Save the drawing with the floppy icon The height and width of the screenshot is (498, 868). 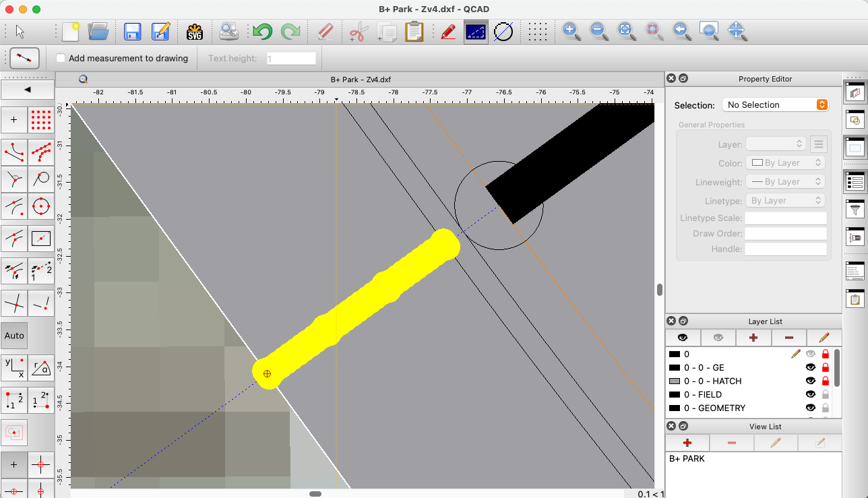(x=132, y=32)
